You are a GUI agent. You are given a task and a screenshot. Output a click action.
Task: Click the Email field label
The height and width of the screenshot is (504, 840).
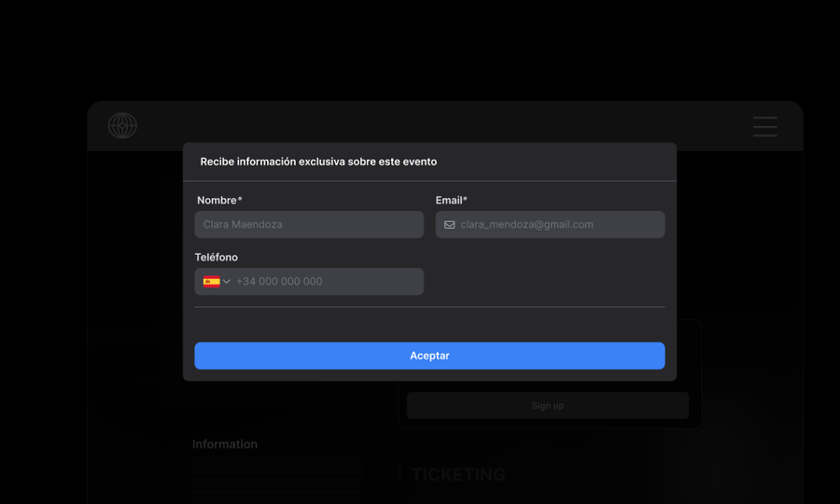tap(449, 201)
